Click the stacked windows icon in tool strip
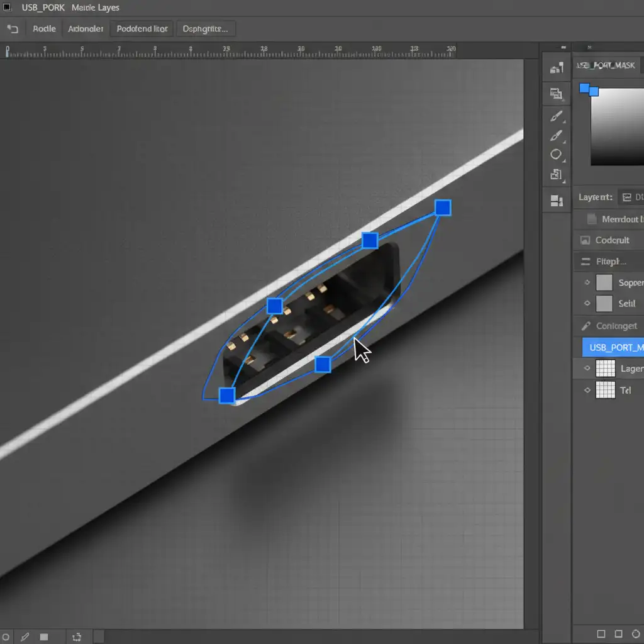The image size is (644, 644). 557,94
